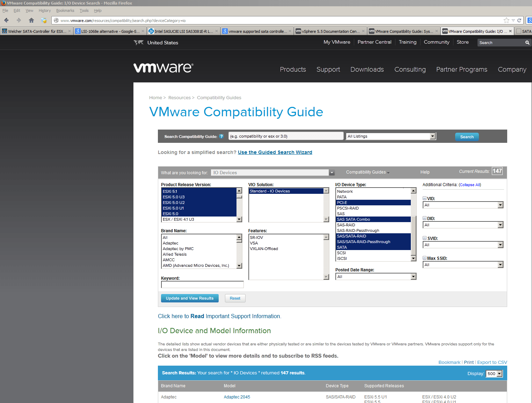The height and width of the screenshot is (403, 532).
Task: Click the browser Forward arrow
Action: (x=19, y=20)
